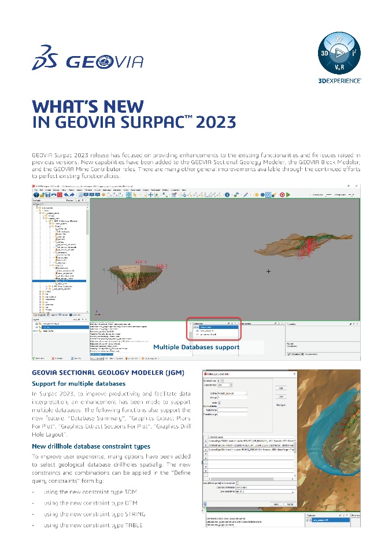Click the blue info circle toolbar icon
This screenshot has width=392, height=555.
[227, 195]
